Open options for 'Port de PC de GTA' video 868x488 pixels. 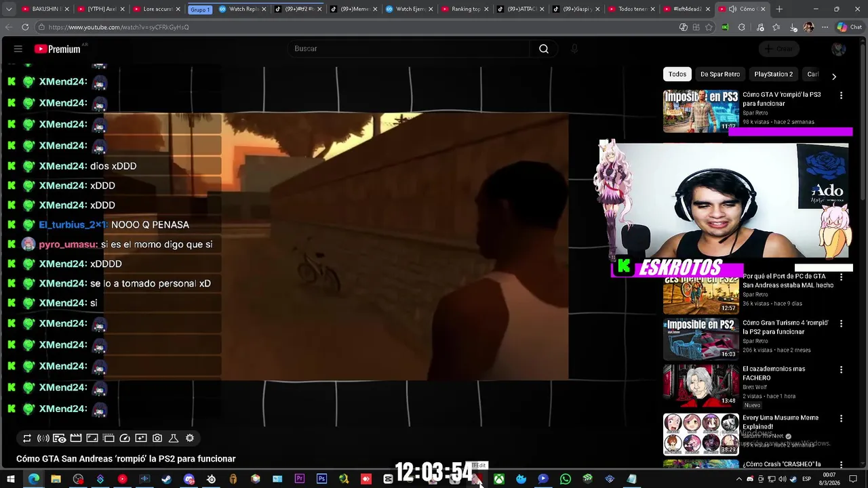click(842, 277)
